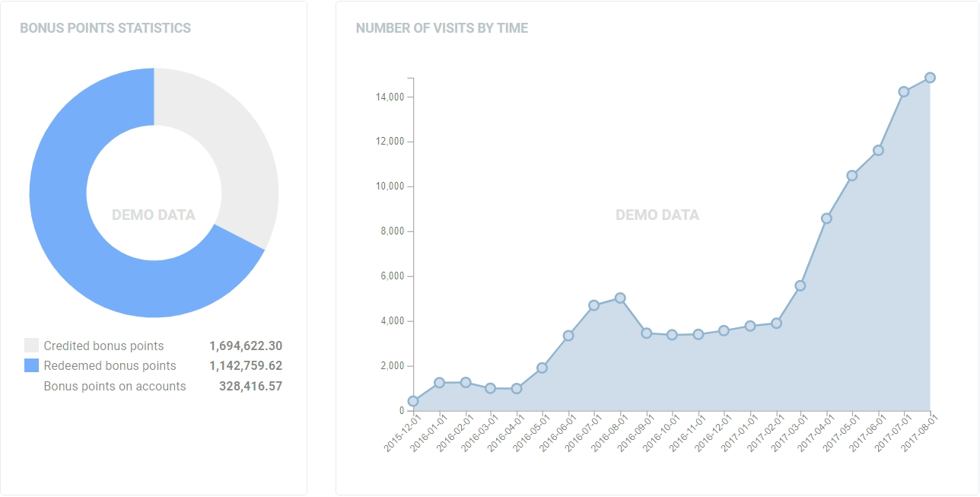Click the Number of Visits by Time heading

point(442,28)
